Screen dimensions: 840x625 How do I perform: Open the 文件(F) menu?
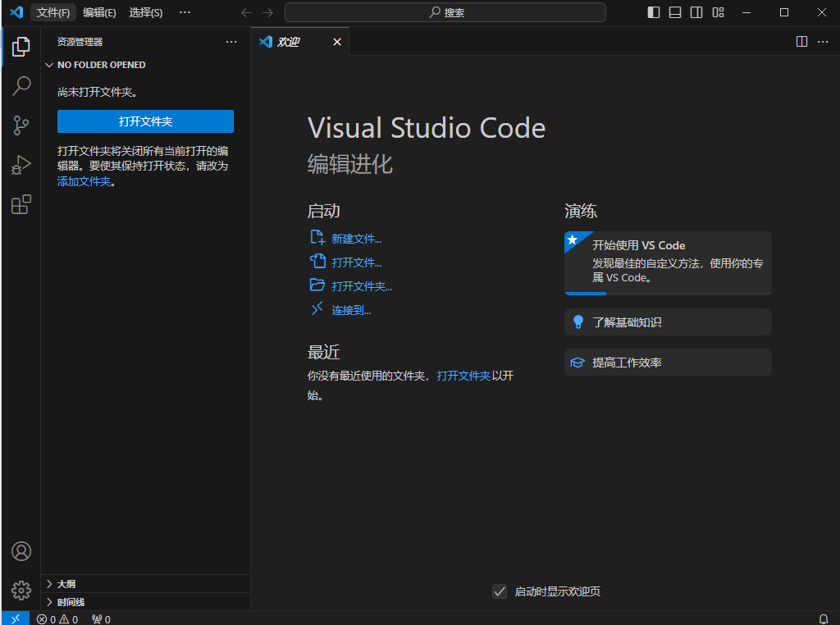coord(53,12)
